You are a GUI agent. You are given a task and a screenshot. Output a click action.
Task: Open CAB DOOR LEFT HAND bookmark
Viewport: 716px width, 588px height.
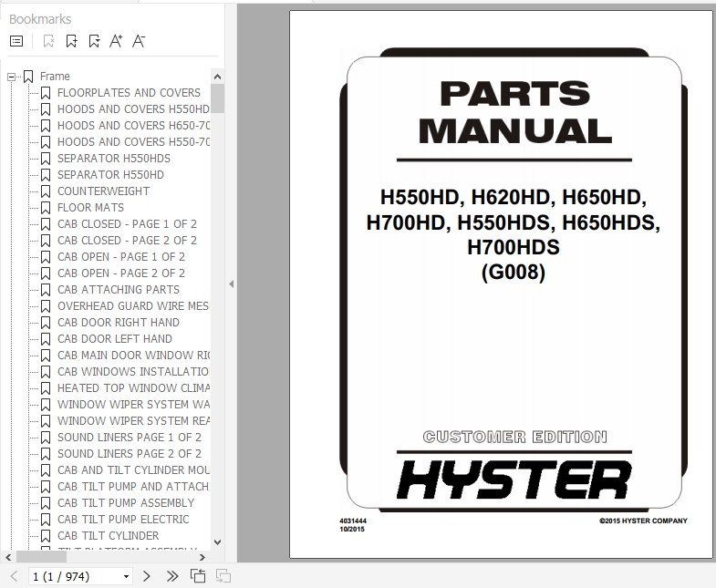point(115,339)
